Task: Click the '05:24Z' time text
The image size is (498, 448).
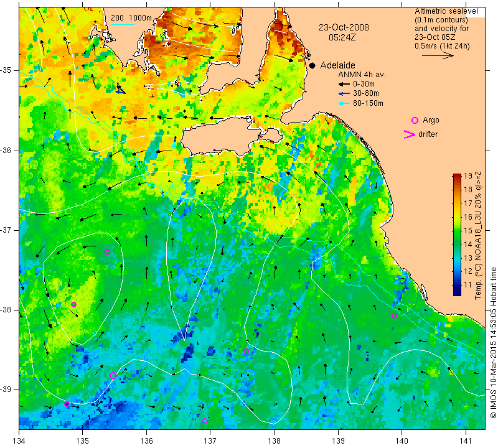Action: click(342, 37)
